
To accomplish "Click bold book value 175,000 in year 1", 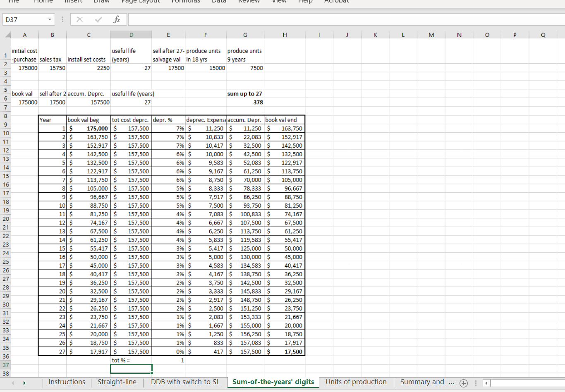I will (89, 129).
